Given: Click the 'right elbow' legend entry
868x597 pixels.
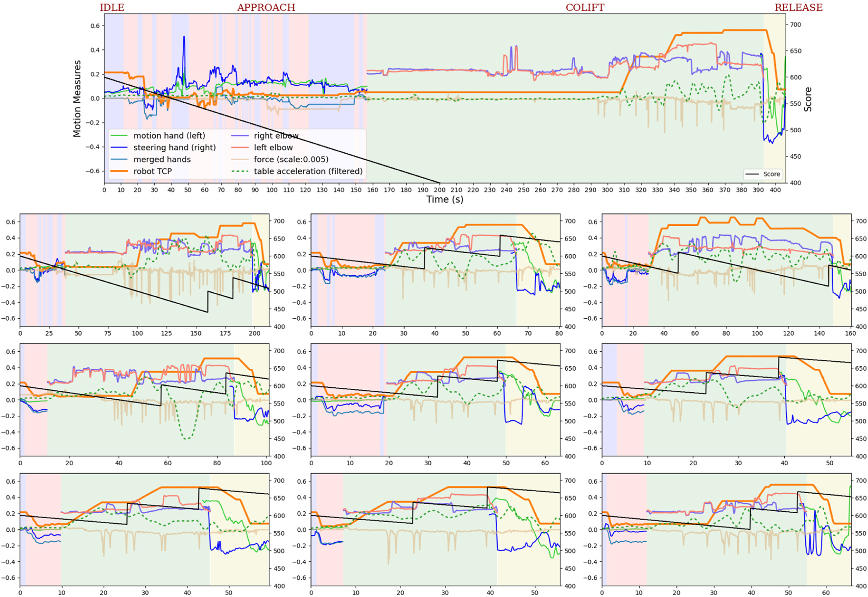Looking at the screenshot, I should pos(276,136).
